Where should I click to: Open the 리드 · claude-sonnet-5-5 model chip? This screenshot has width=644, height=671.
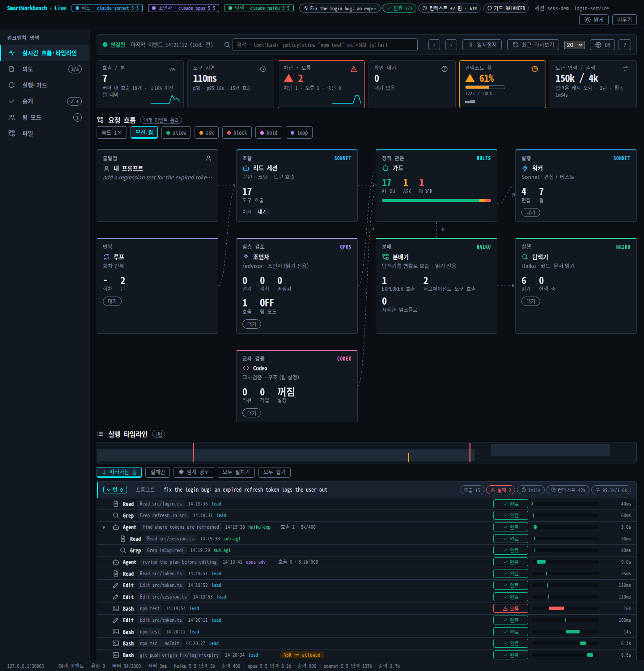click(x=107, y=8)
